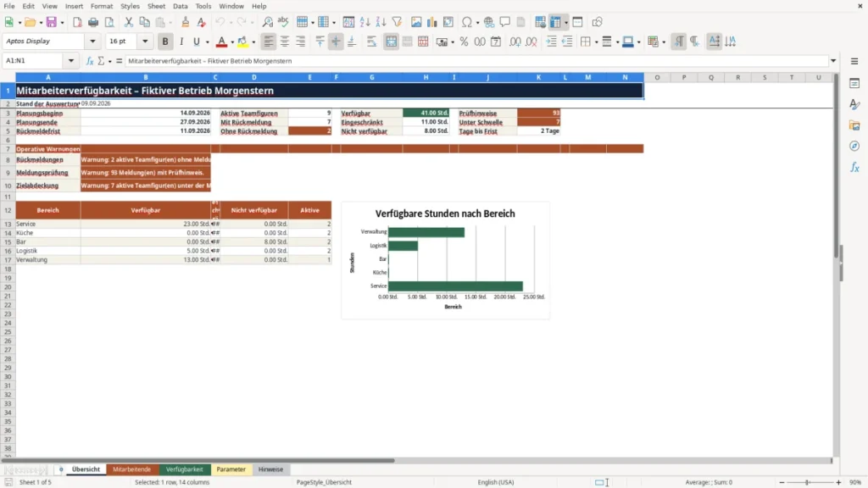Select the Sort Ascending icon
This screenshot has width=868, height=488.
coord(364,22)
